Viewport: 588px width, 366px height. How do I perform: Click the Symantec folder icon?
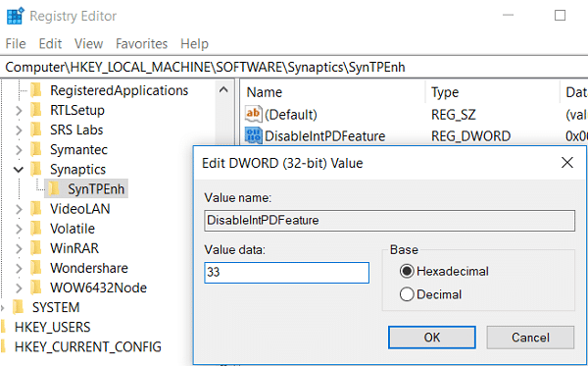[x=36, y=149]
